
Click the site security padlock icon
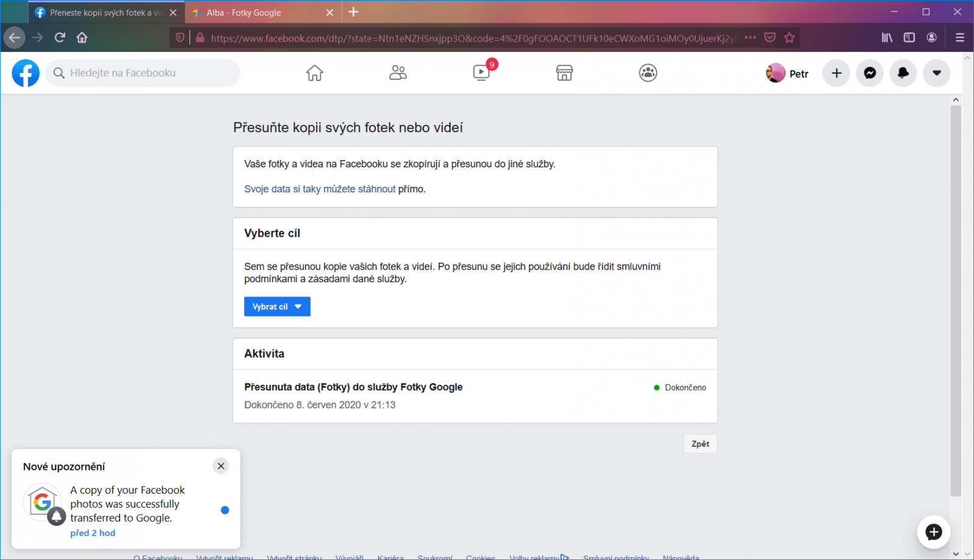[200, 38]
